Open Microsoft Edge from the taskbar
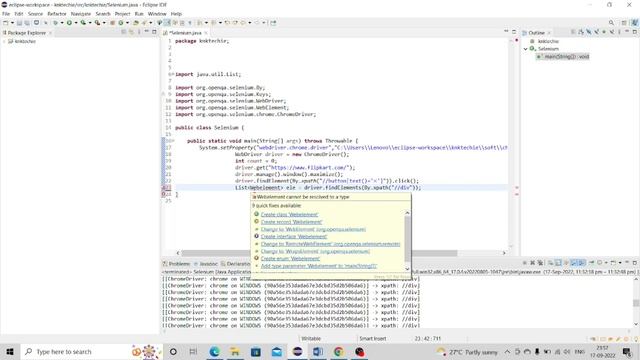Image resolution: width=640 pixels, height=360 pixels. (x=214, y=351)
